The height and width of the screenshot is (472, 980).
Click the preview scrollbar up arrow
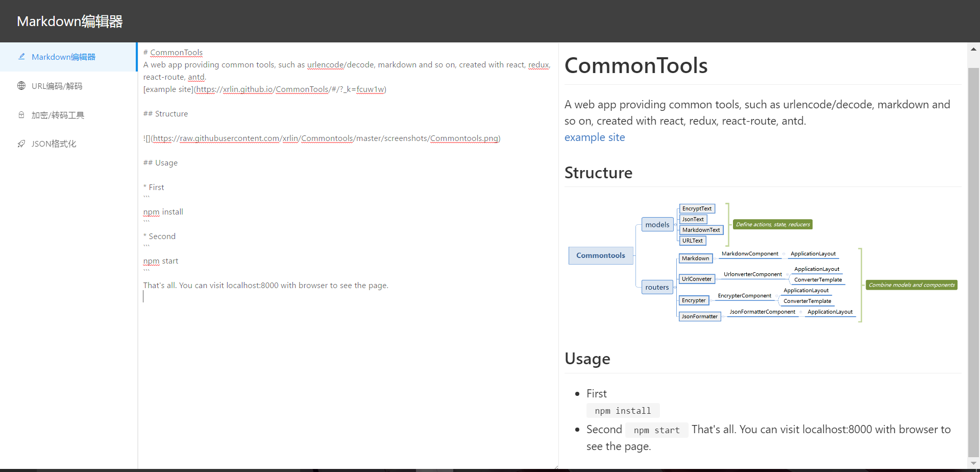pos(973,49)
